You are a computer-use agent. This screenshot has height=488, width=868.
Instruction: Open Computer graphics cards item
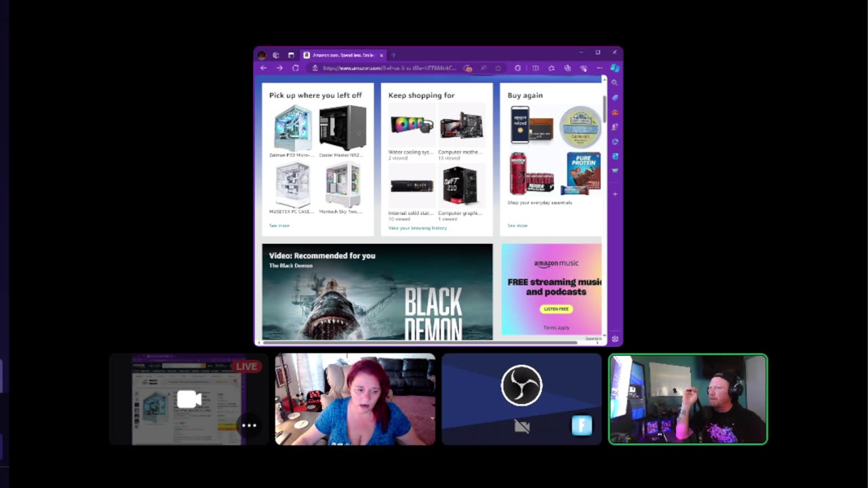point(461,186)
